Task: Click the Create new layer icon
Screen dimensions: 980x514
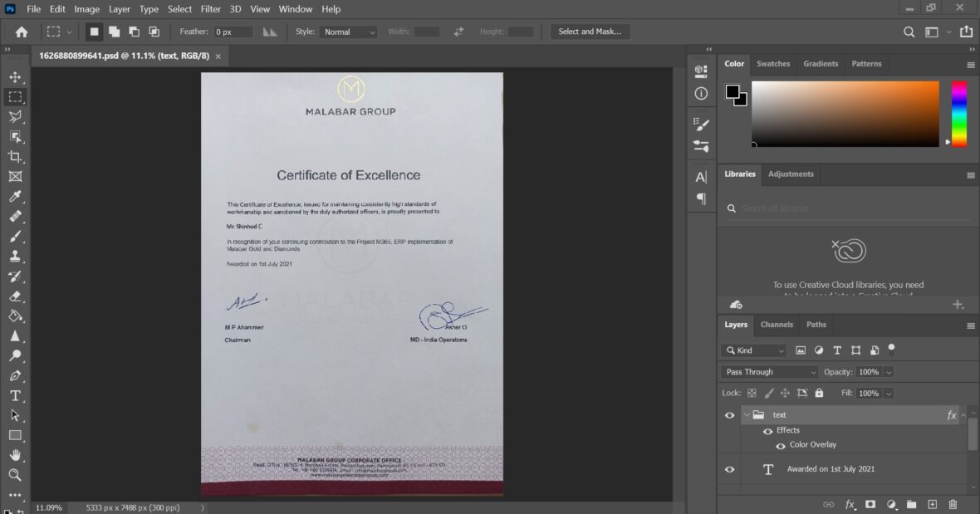Action: point(932,504)
